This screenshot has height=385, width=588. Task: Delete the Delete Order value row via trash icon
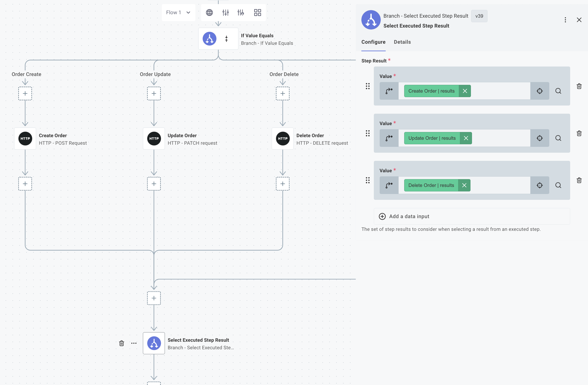click(579, 180)
